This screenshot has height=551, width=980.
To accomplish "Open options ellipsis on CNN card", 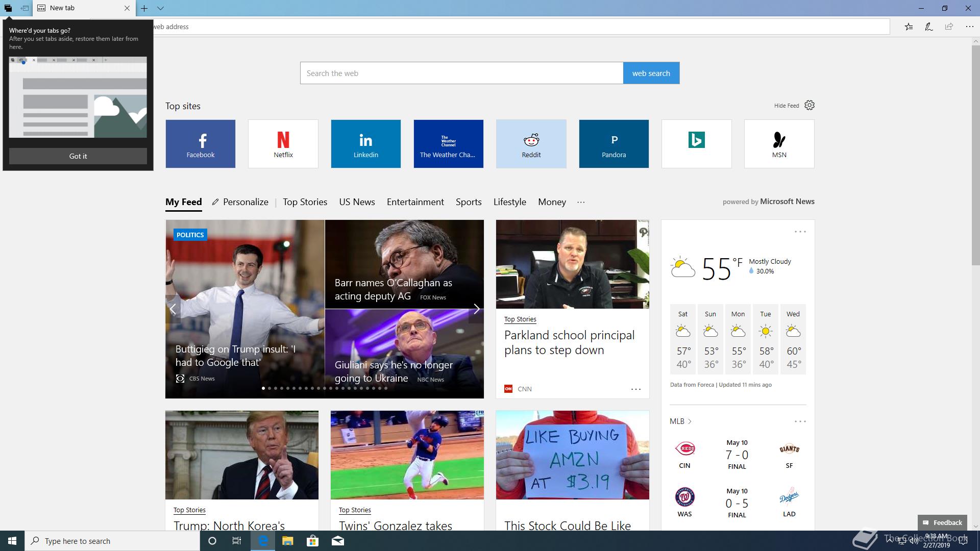I will 636,389.
